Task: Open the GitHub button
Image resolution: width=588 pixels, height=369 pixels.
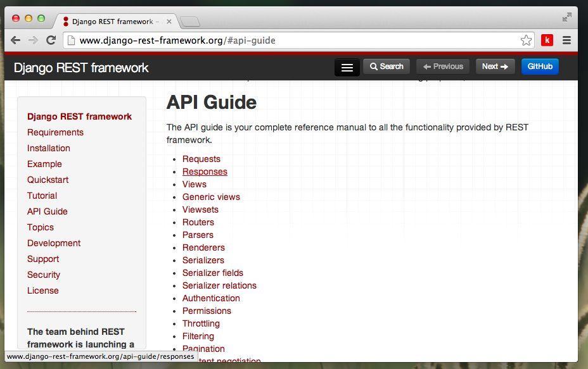Action: pyautogui.click(x=540, y=66)
